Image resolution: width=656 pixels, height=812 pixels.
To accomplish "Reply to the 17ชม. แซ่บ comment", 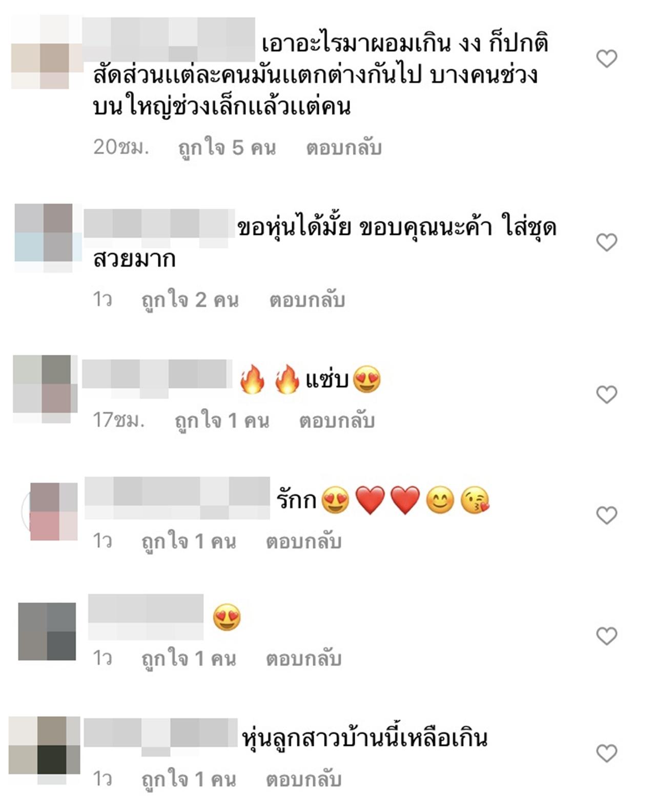I will tap(337, 421).
